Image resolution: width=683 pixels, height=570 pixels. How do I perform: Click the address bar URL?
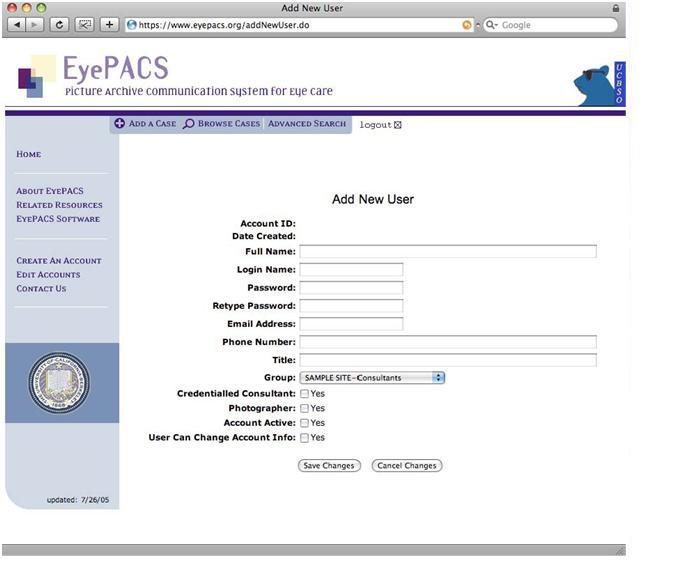[224, 25]
